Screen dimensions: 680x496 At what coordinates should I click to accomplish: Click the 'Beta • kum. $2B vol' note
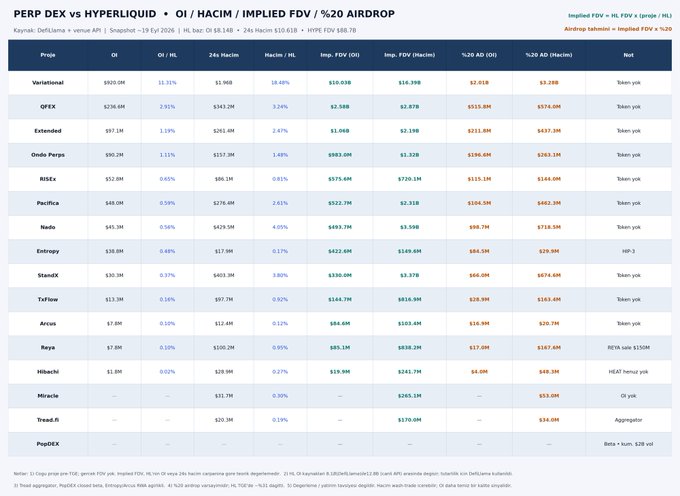[628, 444]
